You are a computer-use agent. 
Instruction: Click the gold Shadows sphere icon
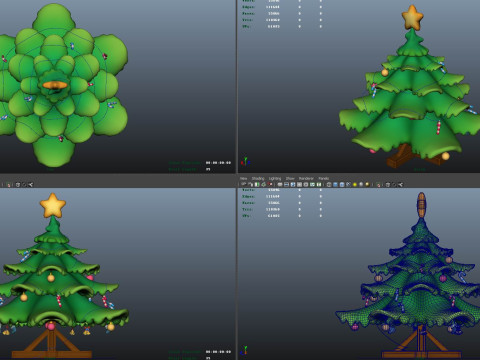(367, 184)
